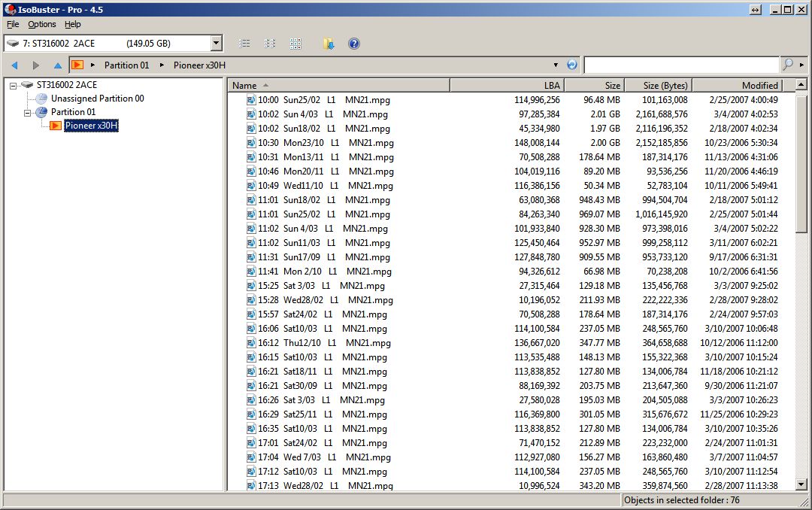This screenshot has height=510, width=812.
Task: Open the drive selection dropdown arrow
Action: pos(217,43)
